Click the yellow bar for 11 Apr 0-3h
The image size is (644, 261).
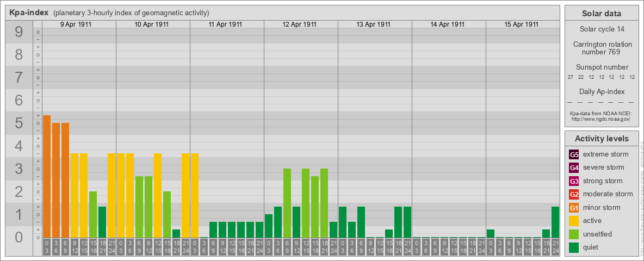[195, 195]
